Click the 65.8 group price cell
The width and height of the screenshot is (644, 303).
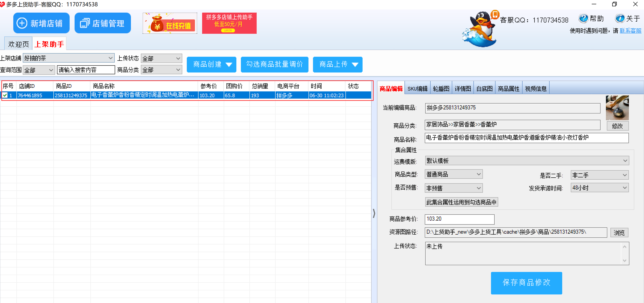(237, 95)
